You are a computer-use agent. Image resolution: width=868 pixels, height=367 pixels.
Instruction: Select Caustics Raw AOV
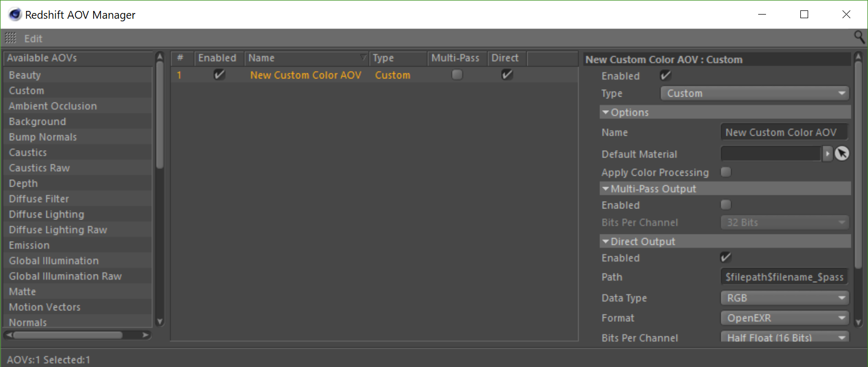pyautogui.click(x=78, y=168)
